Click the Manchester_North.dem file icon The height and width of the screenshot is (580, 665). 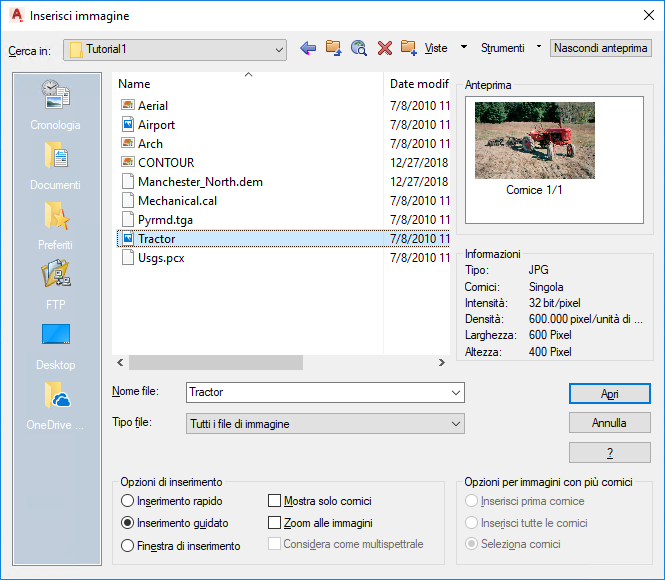128,181
